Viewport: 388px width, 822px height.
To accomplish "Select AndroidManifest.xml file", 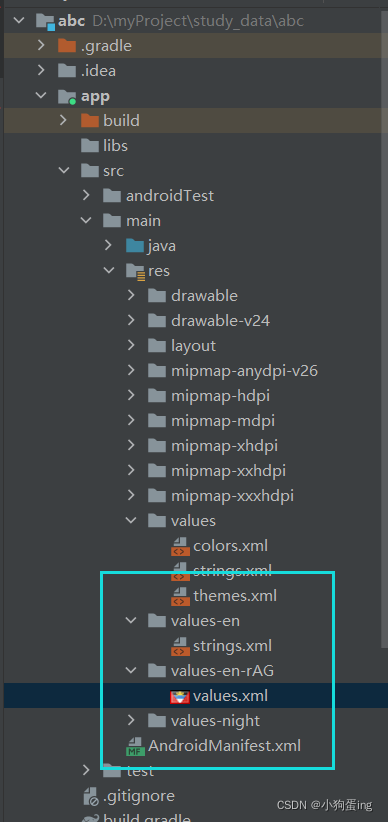I will [x=224, y=746].
